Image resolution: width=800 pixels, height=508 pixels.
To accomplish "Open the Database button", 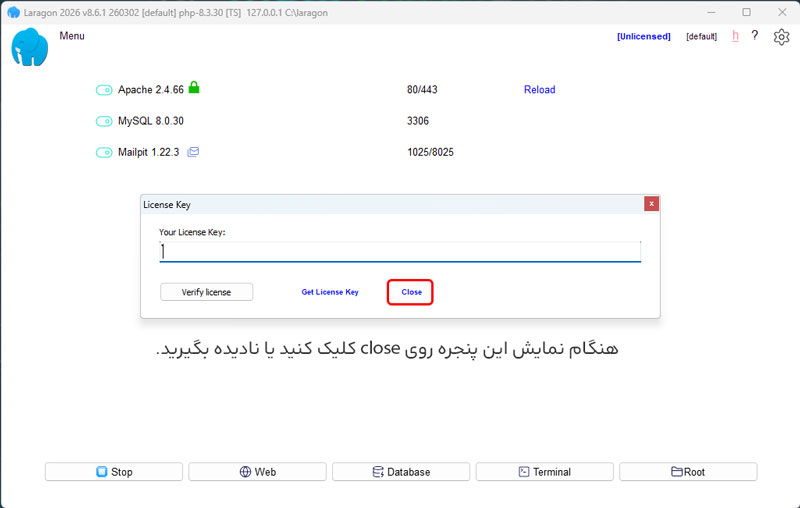I will pos(401,471).
